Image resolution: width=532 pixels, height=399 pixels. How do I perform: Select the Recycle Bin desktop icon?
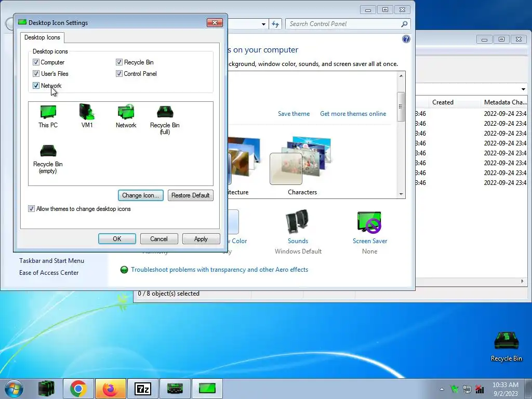point(506,346)
